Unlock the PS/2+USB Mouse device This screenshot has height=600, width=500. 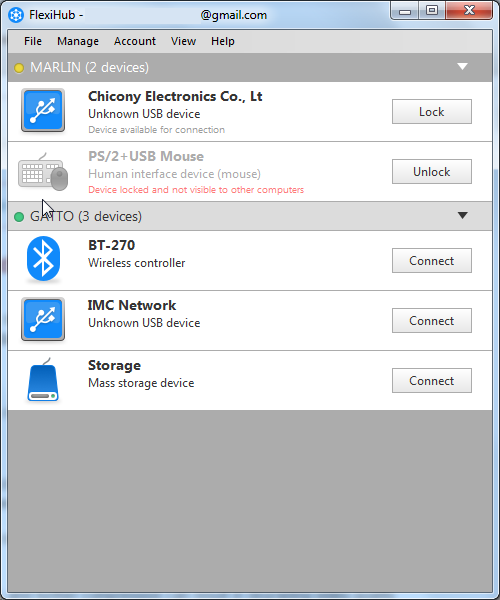tap(432, 171)
